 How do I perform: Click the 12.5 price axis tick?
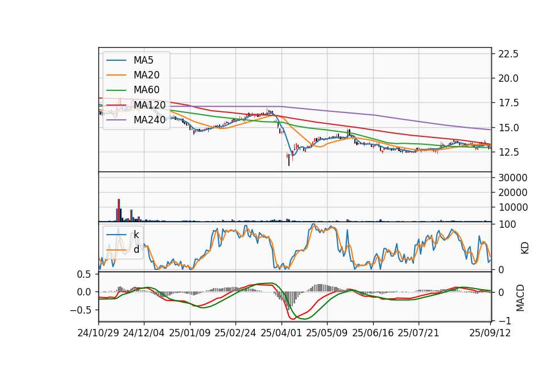tap(508, 152)
